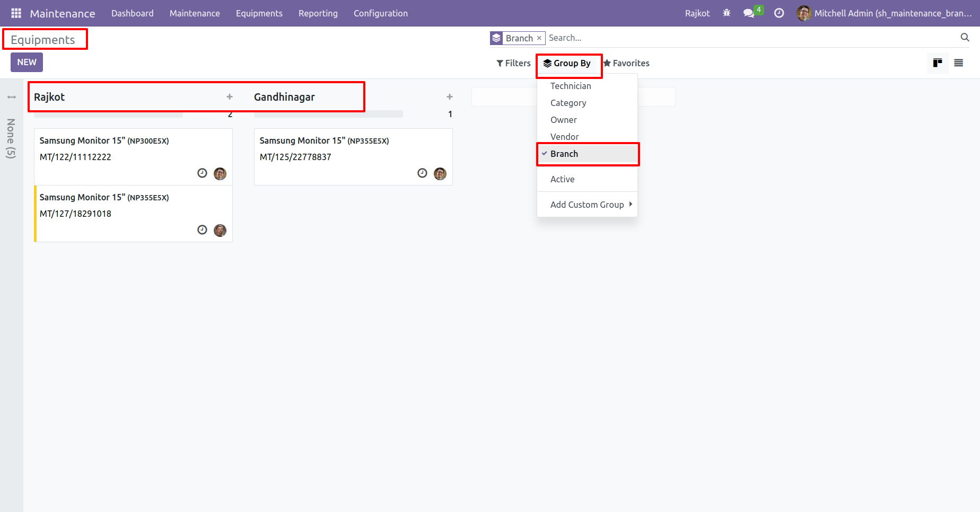Viewport: 980px width, 512px height.
Task: Open the Reporting menu
Action: [x=318, y=13]
